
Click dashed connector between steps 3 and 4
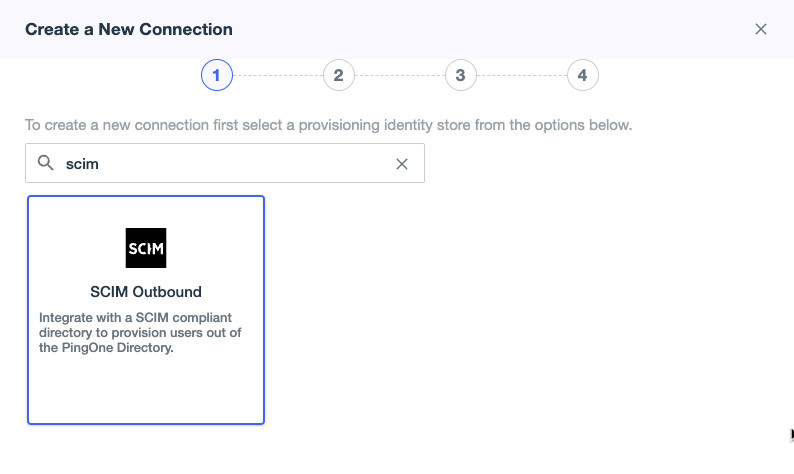click(521, 75)
